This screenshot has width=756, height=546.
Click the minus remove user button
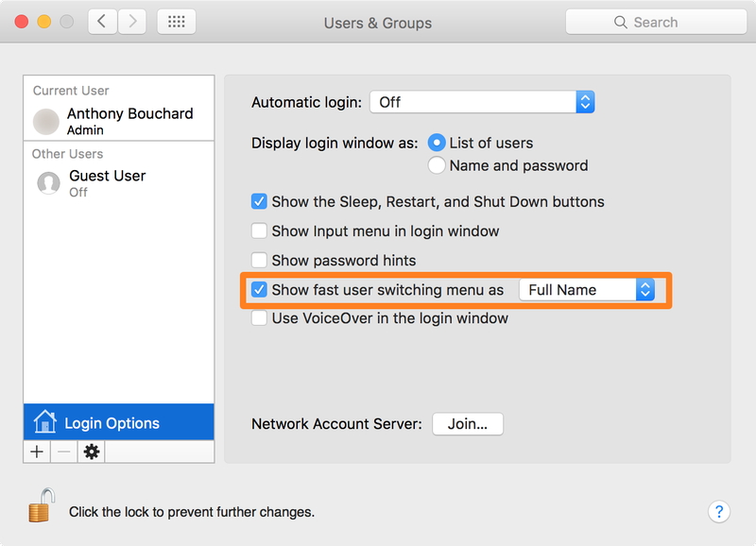click(x=63, y=452)
